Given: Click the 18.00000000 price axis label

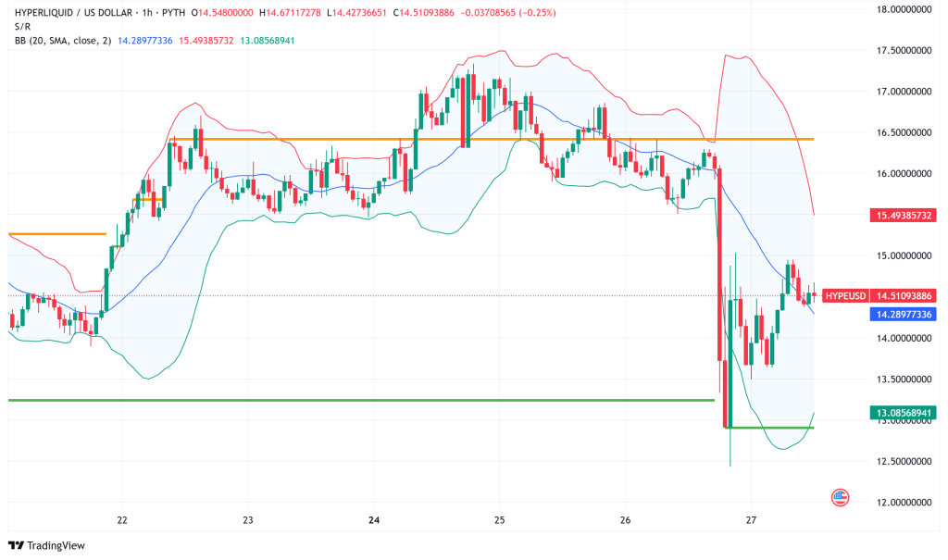Looking at the screenshot, I should point(904,9).
